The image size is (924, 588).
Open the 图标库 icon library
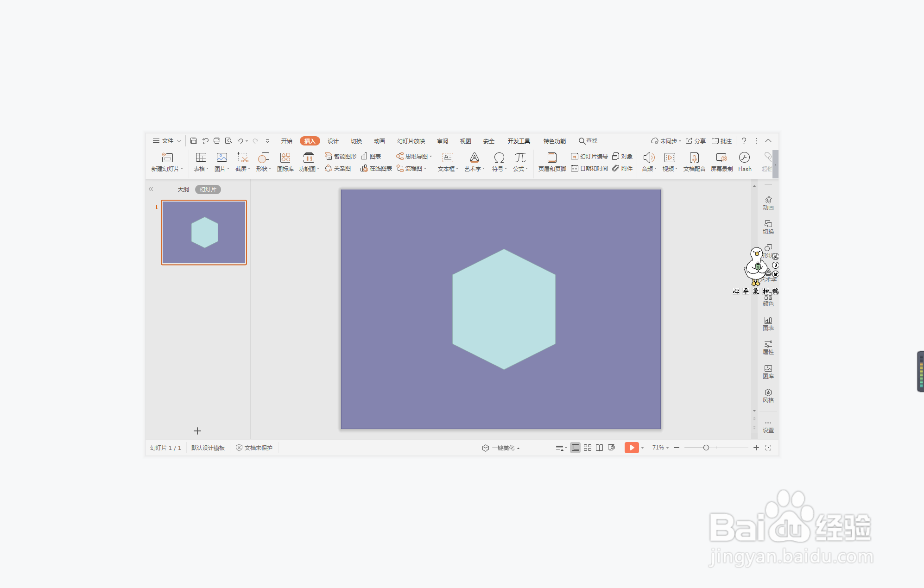coord(285,162)
